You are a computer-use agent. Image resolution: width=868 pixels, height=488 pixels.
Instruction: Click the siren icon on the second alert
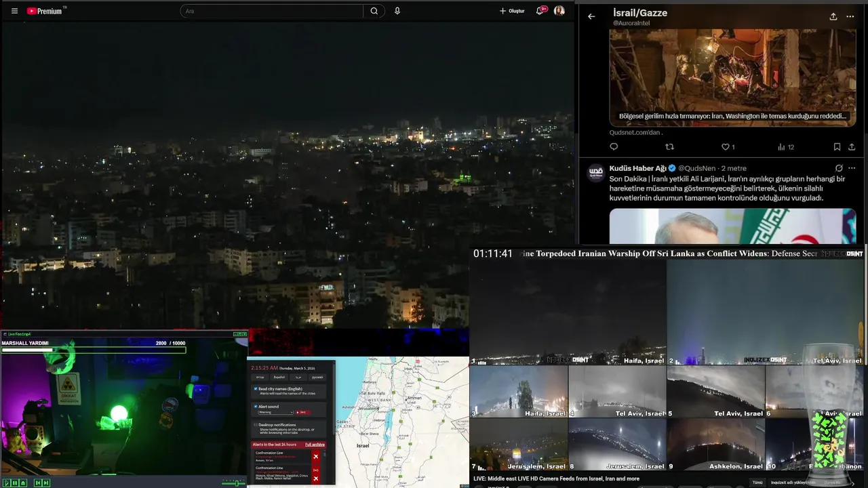(315, 470)
